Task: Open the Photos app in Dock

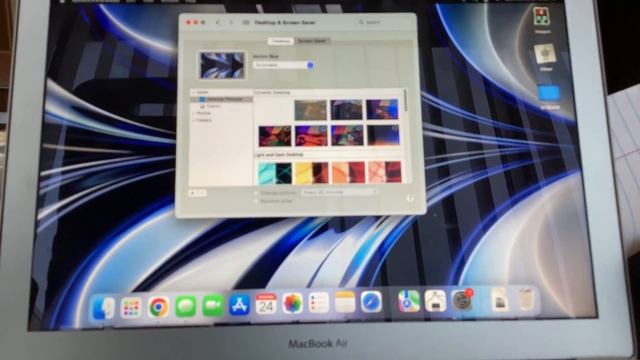Action: 292,303
